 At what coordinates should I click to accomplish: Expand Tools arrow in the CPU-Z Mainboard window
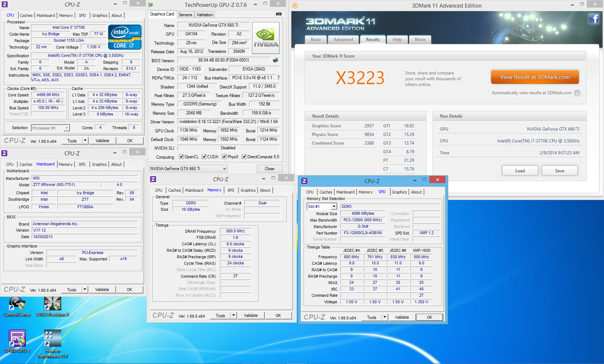(85, 290)
